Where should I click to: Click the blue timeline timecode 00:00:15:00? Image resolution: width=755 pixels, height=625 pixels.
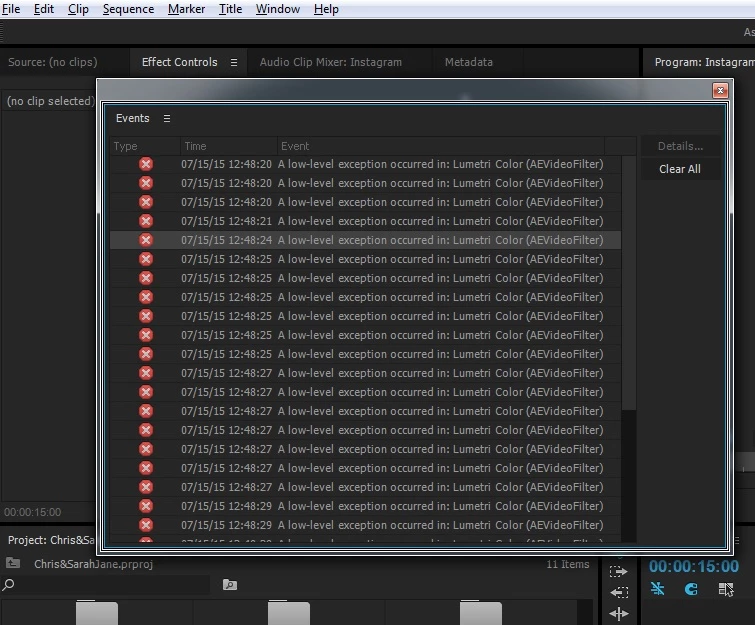click(x=693, y=566)
